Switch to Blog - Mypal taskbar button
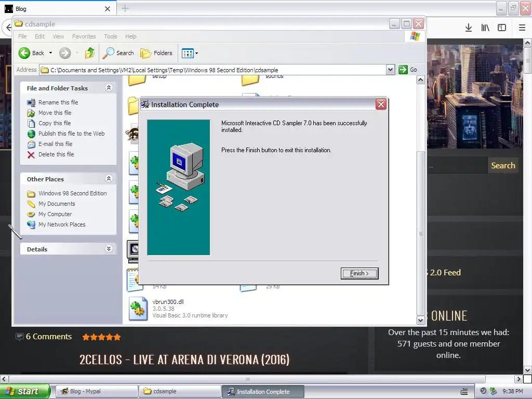Screen dimensions: 532x399 (96, 391)
